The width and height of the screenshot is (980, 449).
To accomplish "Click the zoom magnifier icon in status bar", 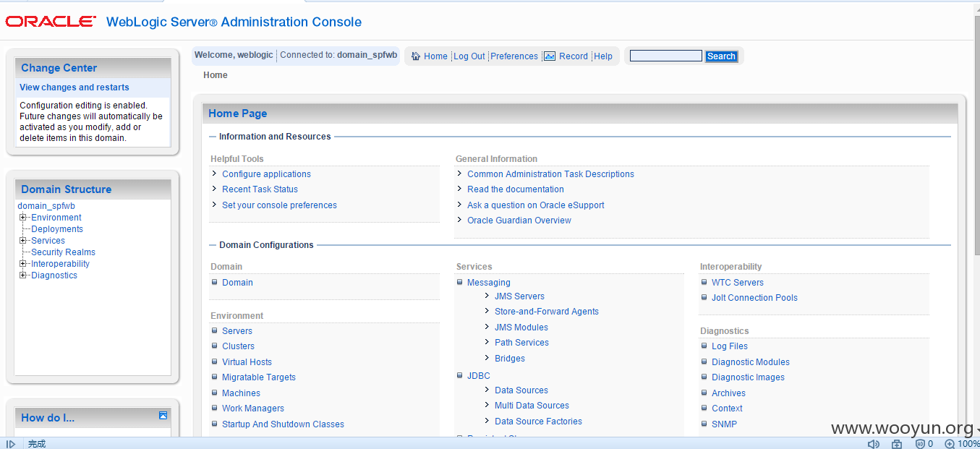I will (950, 444).
